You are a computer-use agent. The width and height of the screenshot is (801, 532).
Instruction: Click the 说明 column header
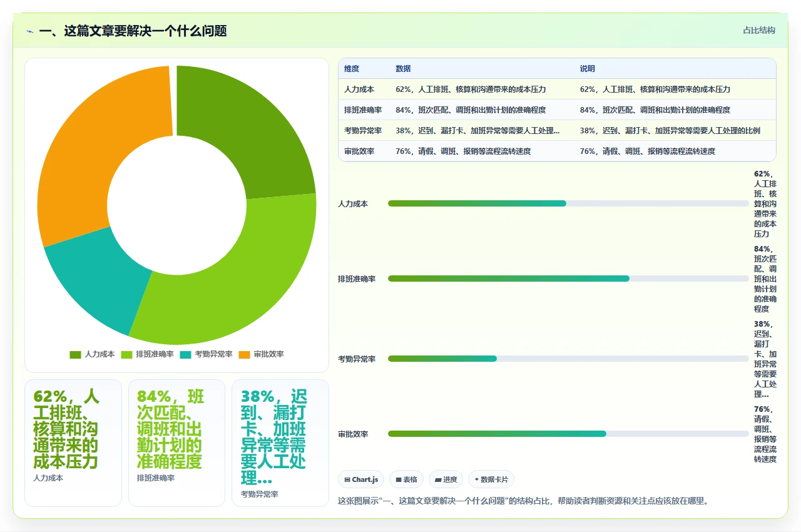[x=588, y=69]
